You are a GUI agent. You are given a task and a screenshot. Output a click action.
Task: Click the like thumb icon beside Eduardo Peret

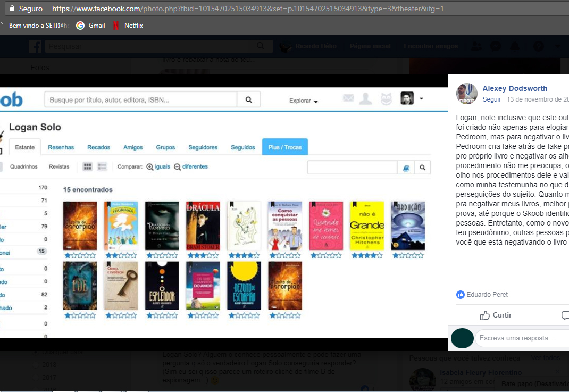point(460,294)
